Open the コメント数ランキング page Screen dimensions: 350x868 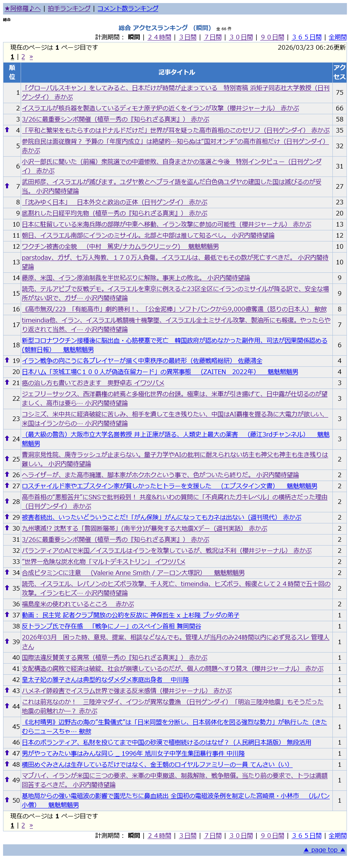click(128, 8)
